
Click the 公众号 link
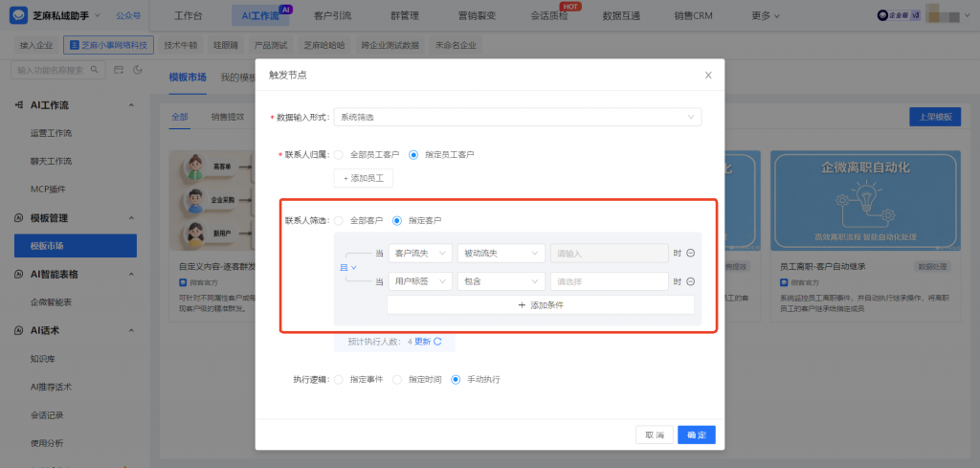click(128, 15)
